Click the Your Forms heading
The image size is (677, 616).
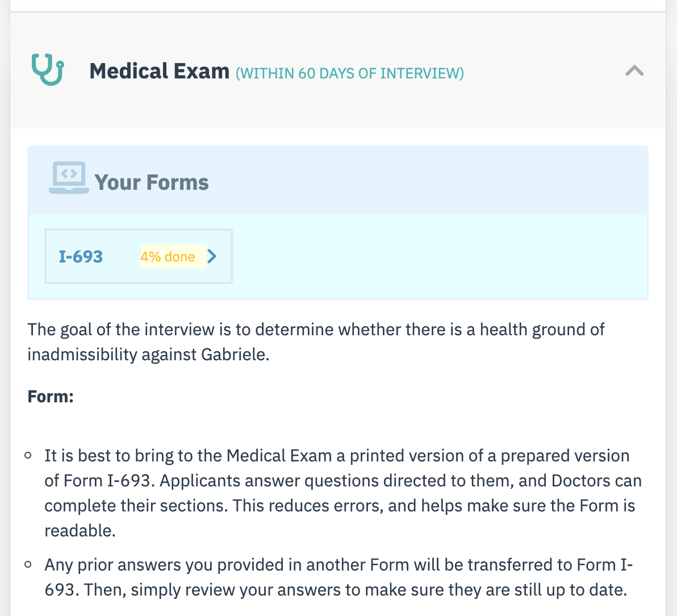pos(152,182)
